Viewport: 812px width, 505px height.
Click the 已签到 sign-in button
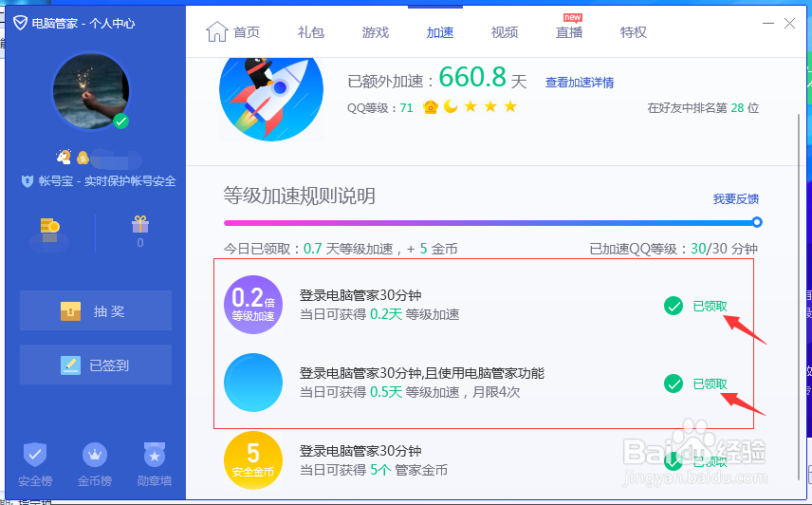[x=96, y=365]
